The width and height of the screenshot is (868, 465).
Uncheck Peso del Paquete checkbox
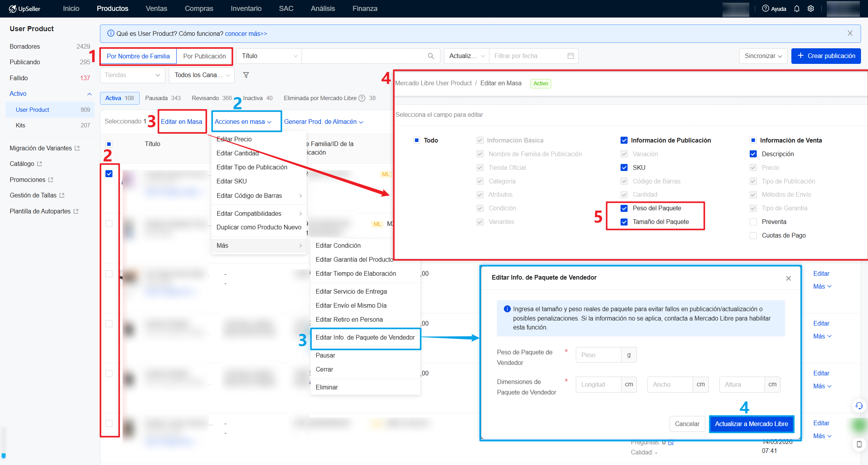pos(624,208)
